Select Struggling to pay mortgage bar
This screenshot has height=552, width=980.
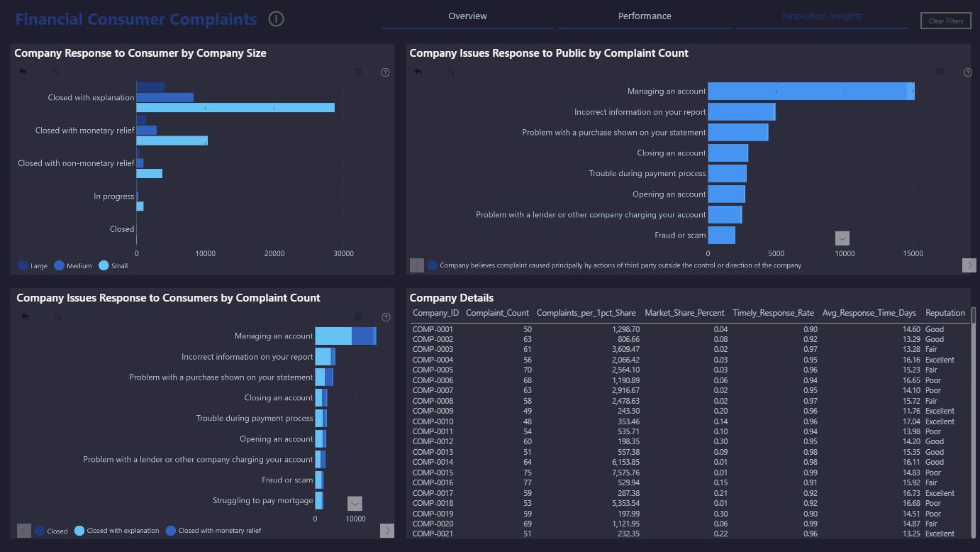pyautogui.click(x=319, y=500)
